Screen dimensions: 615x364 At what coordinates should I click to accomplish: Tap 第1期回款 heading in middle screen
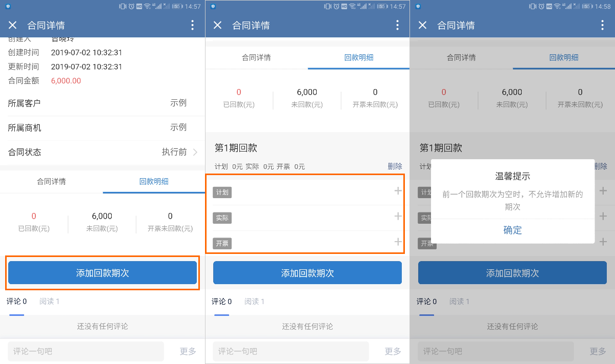click(236, 148)
